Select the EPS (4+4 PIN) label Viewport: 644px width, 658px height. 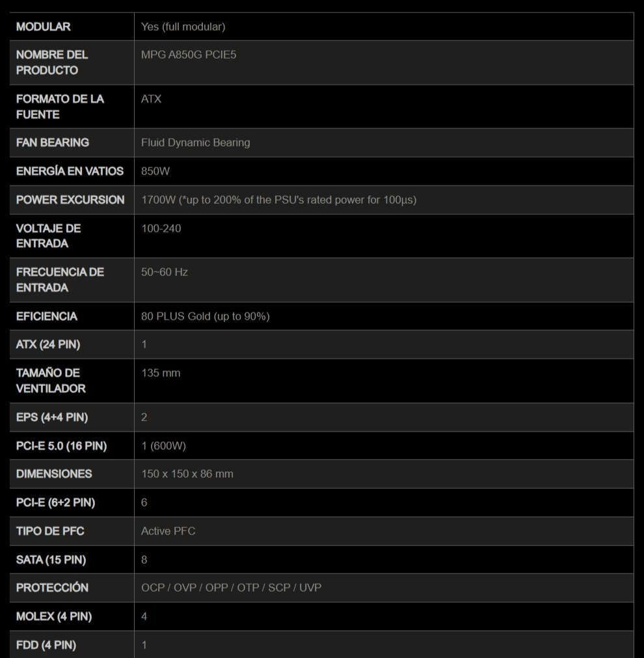tap(52, 417)
